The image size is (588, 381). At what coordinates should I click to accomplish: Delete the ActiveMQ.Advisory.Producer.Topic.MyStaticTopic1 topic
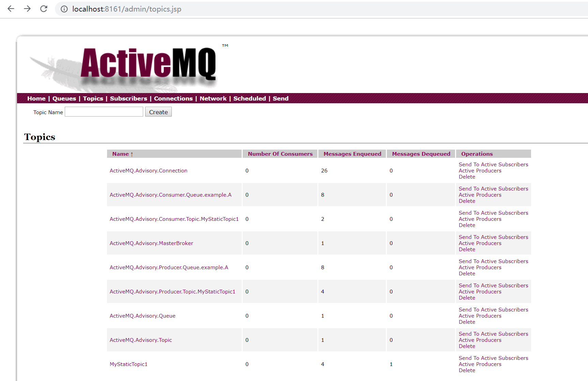tap(467, 298)
